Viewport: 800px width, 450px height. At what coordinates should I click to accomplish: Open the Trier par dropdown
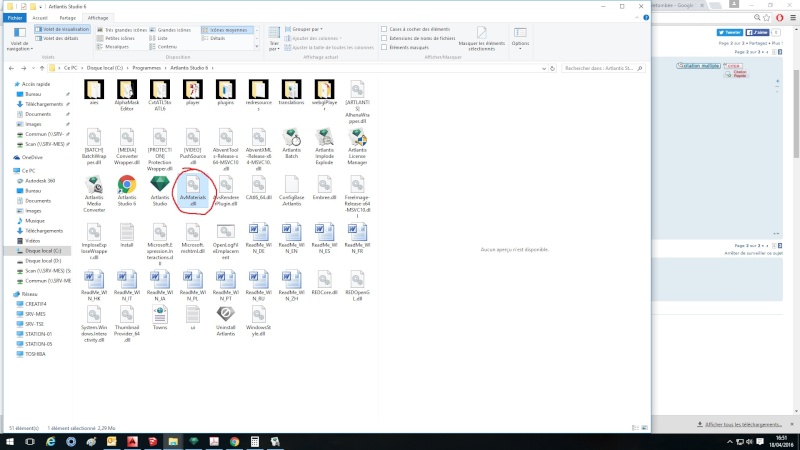click(x=274, y=39)
